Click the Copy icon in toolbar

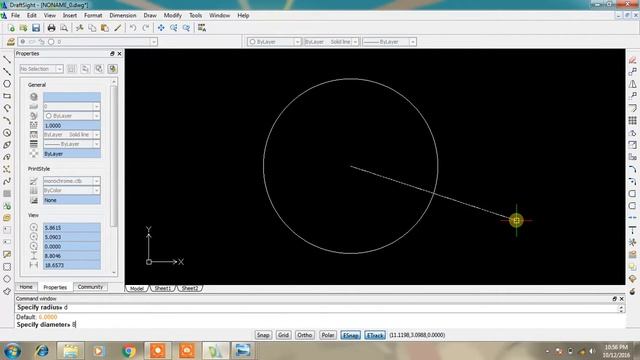[92, 28]
